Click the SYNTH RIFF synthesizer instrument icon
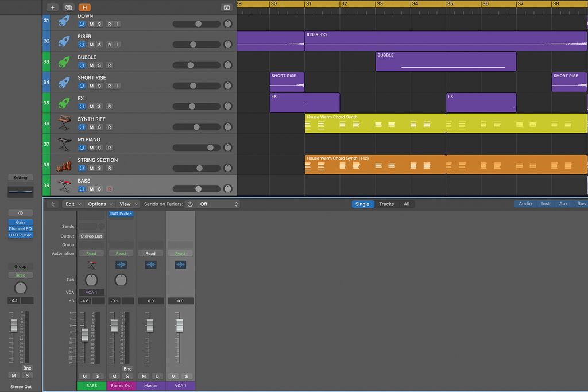The height and width of the screenshot is (392, 588). (64, 123)
